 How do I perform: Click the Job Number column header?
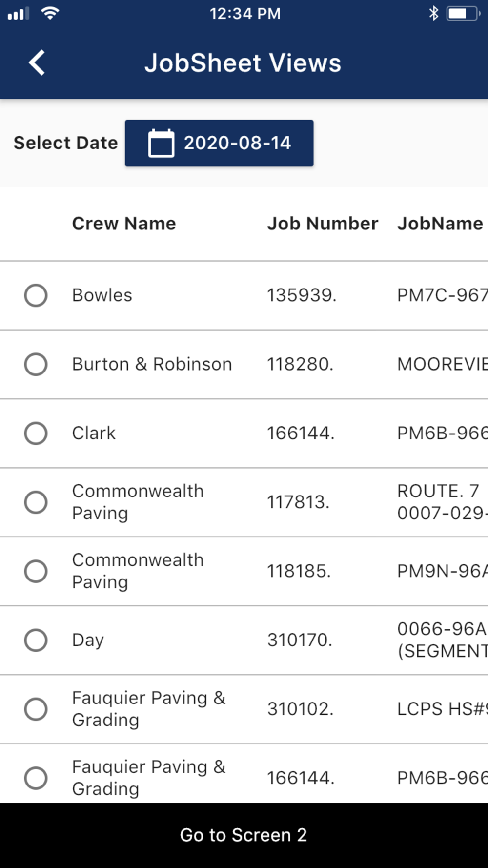point(322,224)
